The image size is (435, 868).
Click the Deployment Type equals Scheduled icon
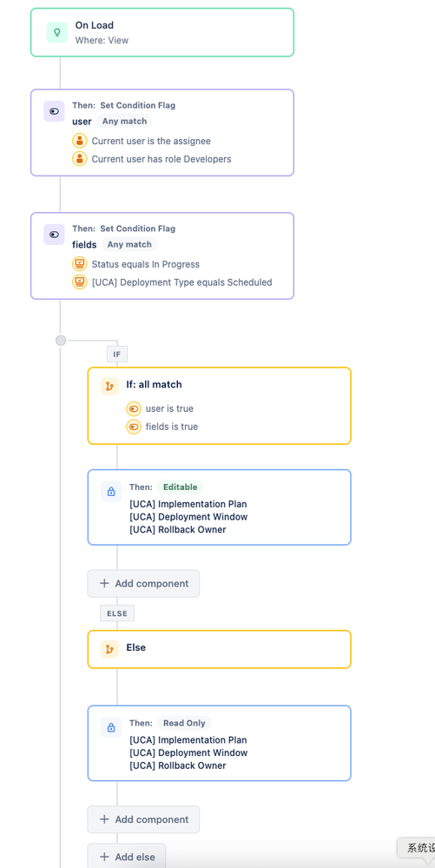point(80,282)
